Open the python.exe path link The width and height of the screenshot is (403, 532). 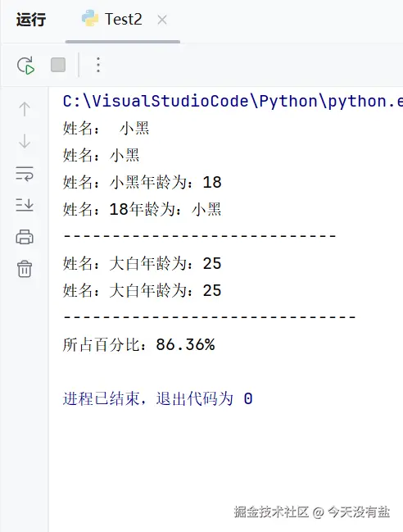tap(233, 101)
